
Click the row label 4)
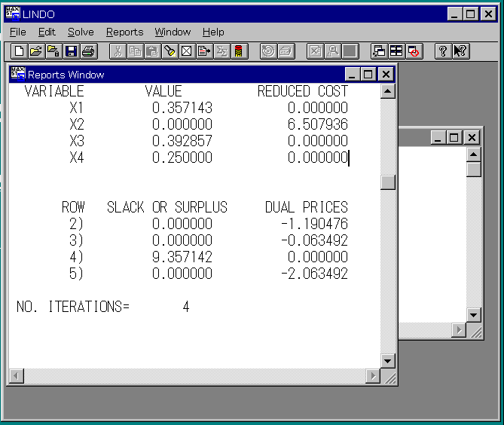tap(77, 257)
